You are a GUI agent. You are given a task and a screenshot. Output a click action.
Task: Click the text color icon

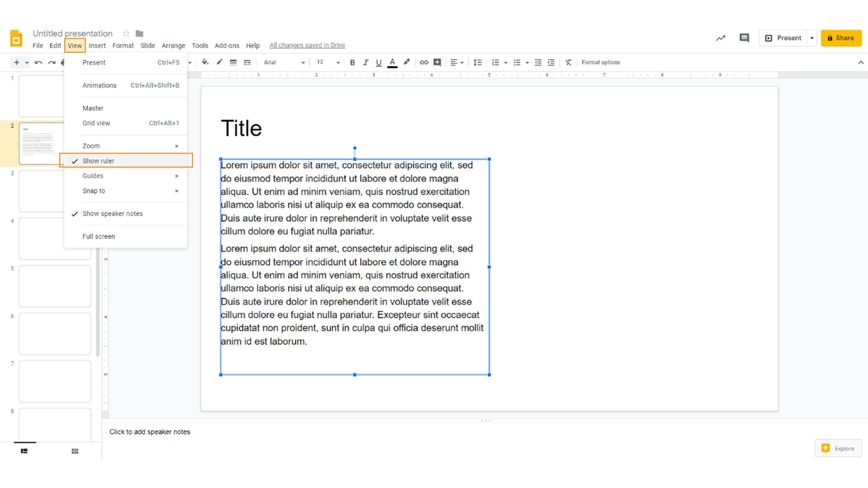point(392,62)
